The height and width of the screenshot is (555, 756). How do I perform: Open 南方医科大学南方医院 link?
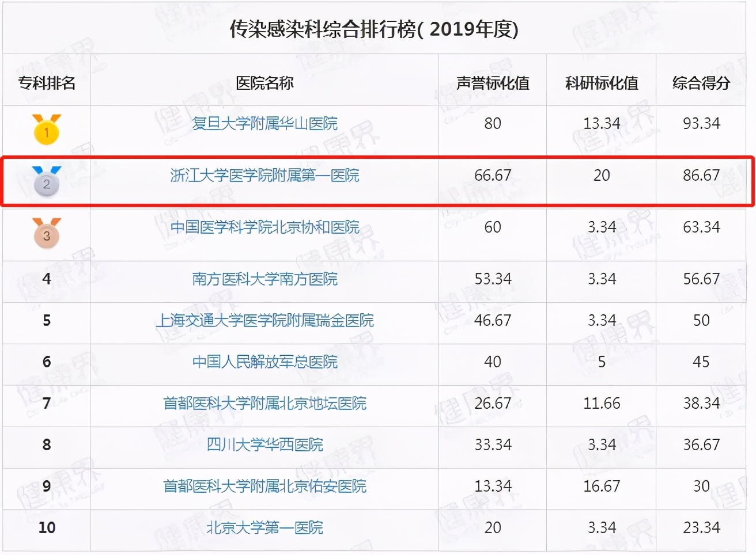[x=264, y=279]
